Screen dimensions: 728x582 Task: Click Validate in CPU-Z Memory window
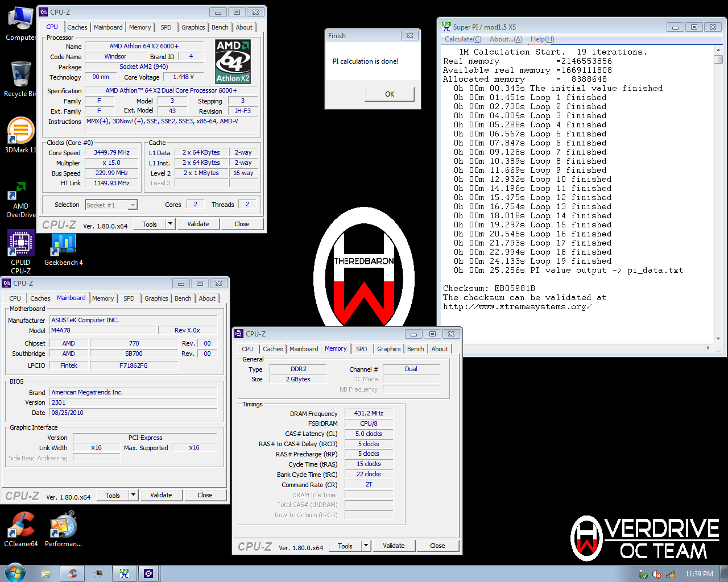pyautogui.click(x=394, y=546)
